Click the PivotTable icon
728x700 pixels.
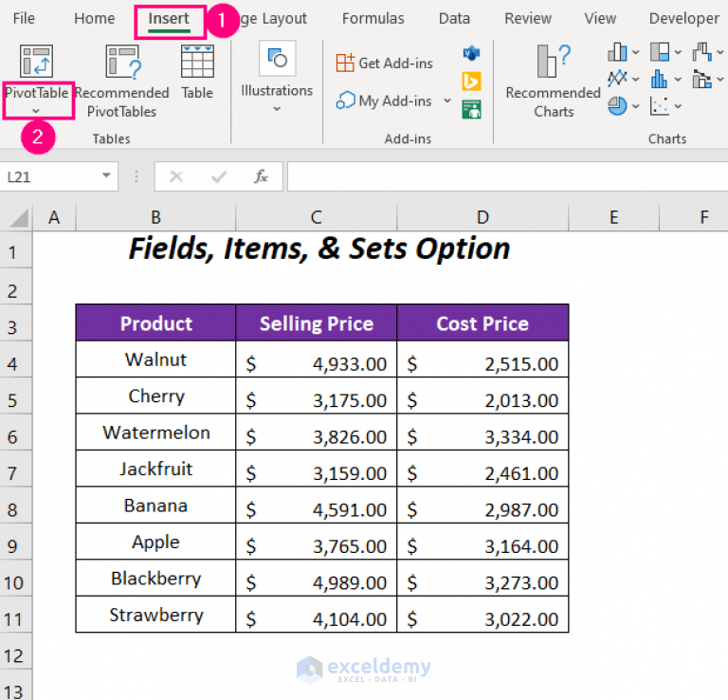[x=36, y=61]
